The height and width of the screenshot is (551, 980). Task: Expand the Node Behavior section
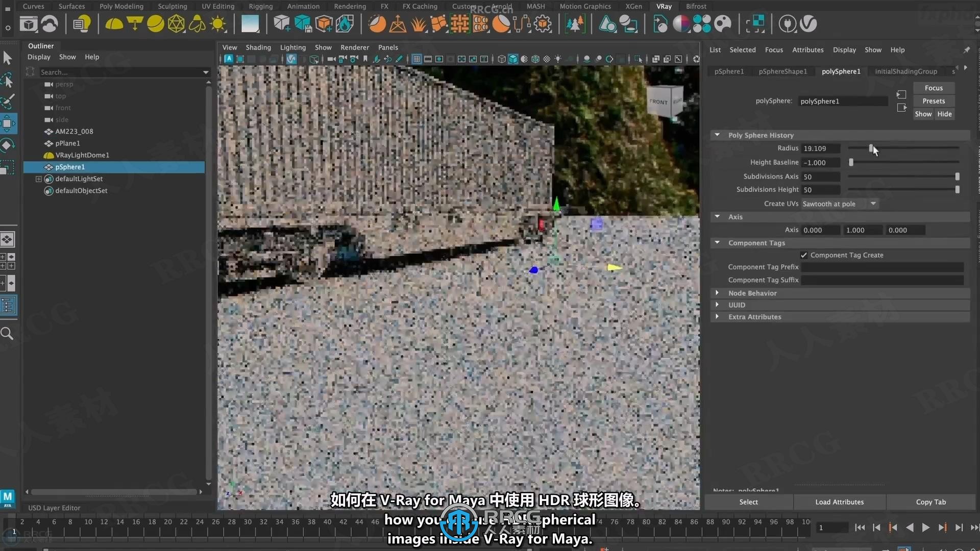click(x=717, y=293)
